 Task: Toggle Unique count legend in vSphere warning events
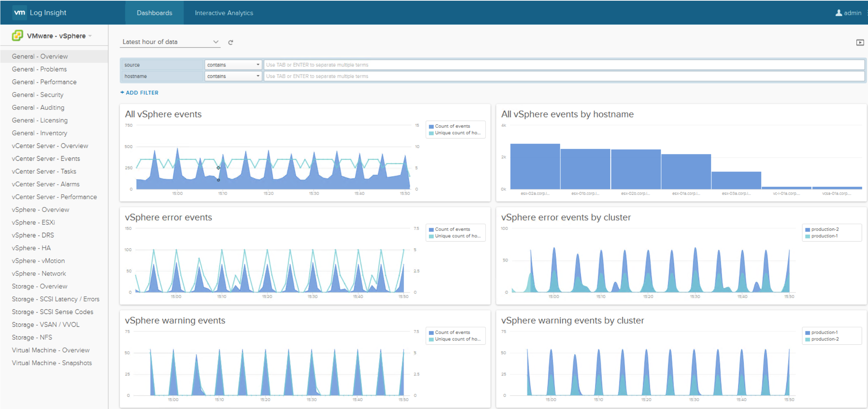click(455, 339)
